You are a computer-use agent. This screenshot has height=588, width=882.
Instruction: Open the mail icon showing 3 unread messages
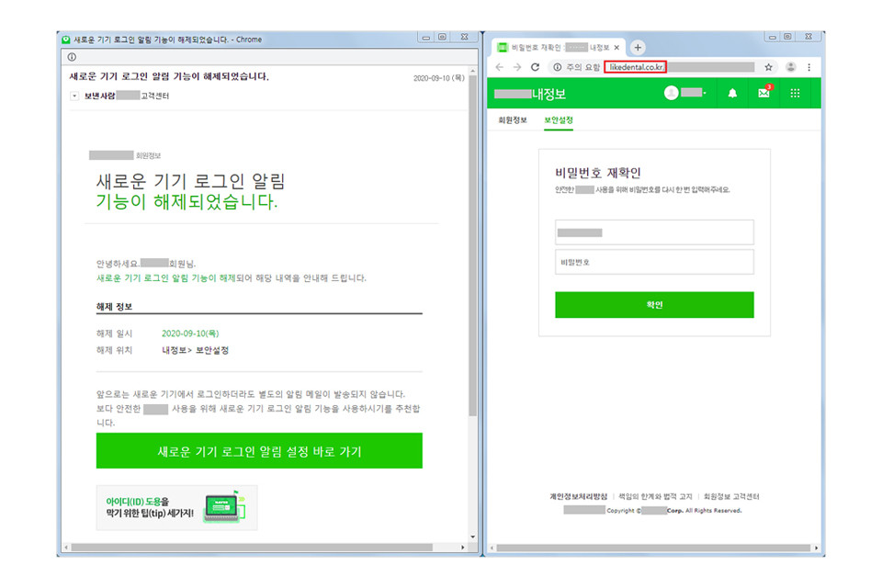pyautogui.click(x=763, y=93)
